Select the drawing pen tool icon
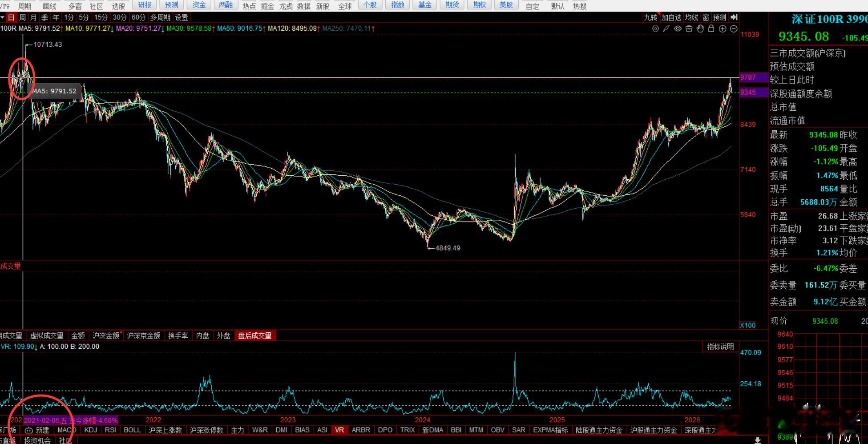868x444 pixels. pos(666,28)
